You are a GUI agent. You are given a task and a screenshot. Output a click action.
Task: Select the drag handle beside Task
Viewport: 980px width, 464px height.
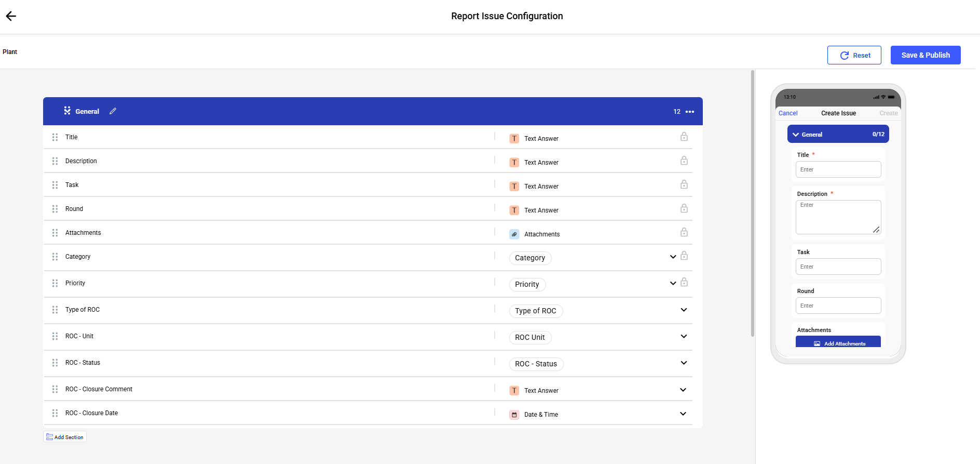[55, 185]
